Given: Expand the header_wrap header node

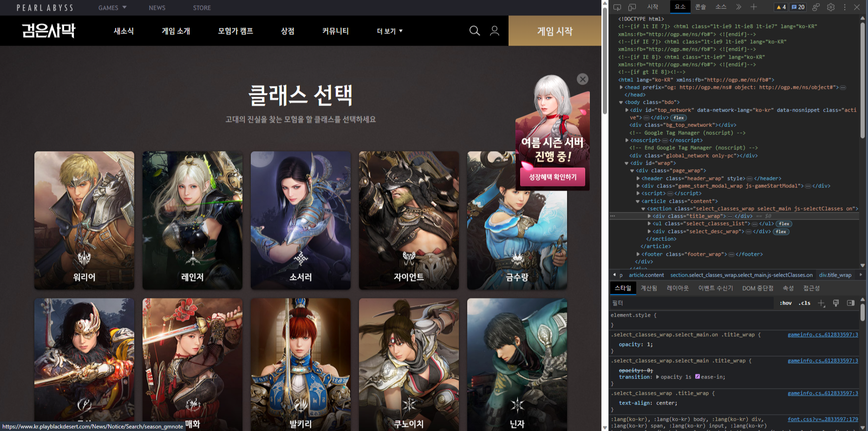Looking at the screenshot, I should coord(638,179).
